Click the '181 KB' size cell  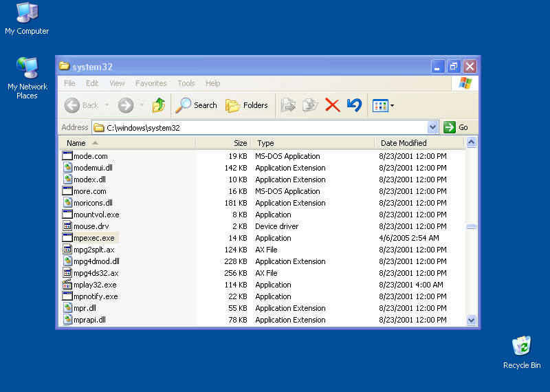(x=236, y=203)
